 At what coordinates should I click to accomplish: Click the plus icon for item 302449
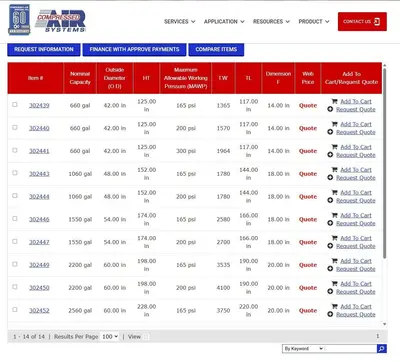pos(330,269)
